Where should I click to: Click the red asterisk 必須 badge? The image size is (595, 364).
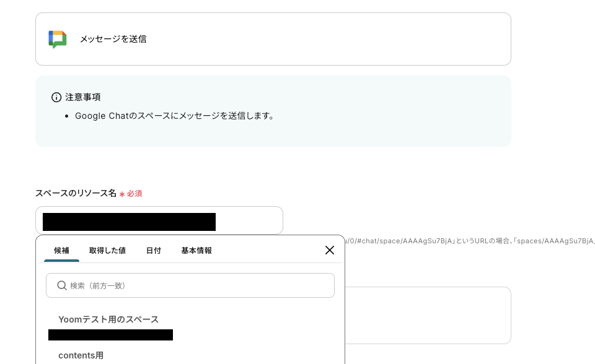[x=131, y=193]
